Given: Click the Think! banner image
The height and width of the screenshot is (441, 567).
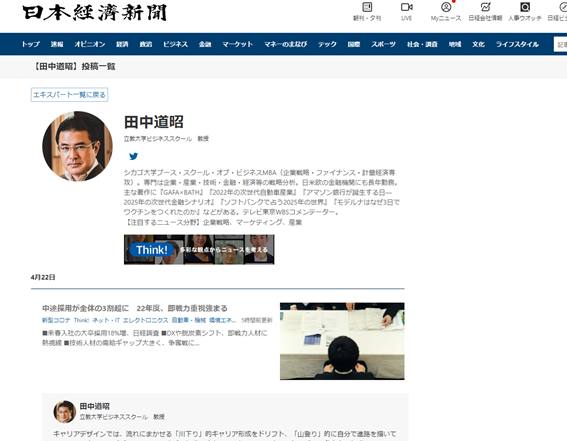Looking at the screenshot, I should [x=199, y=249].
